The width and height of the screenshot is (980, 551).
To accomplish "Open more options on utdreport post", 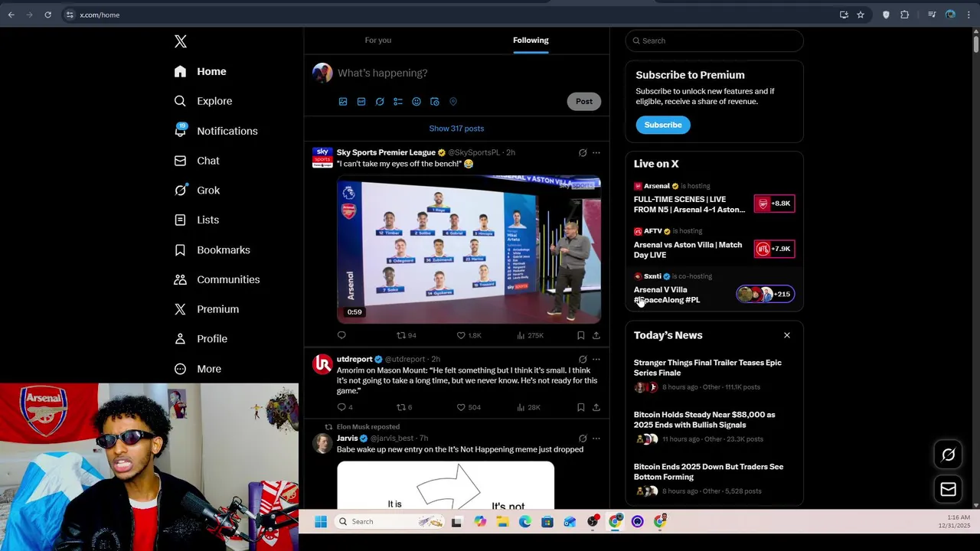I will click(596, 360).
